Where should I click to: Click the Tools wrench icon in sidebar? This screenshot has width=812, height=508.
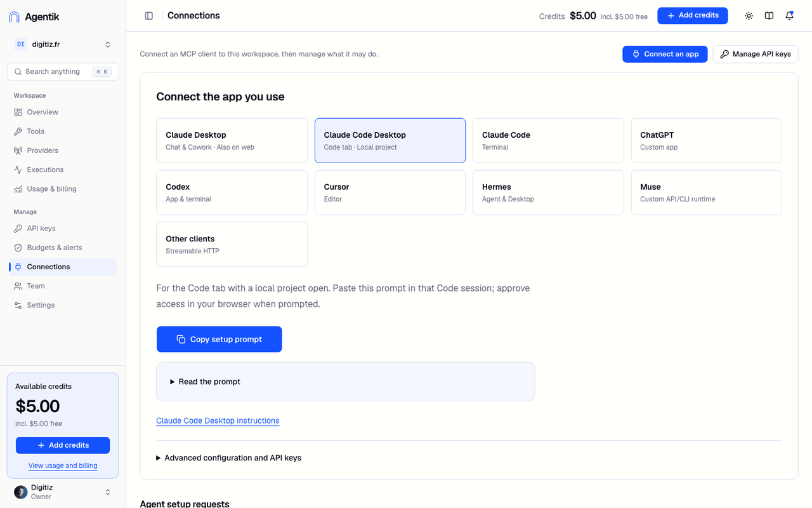click(x=18, y=131)
